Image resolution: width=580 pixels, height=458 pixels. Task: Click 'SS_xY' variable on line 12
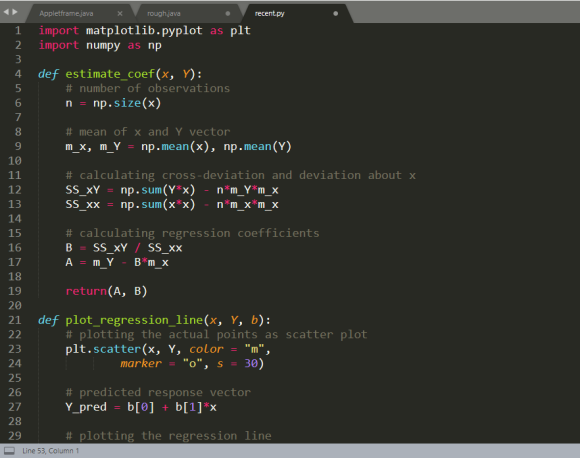[82, 190]
